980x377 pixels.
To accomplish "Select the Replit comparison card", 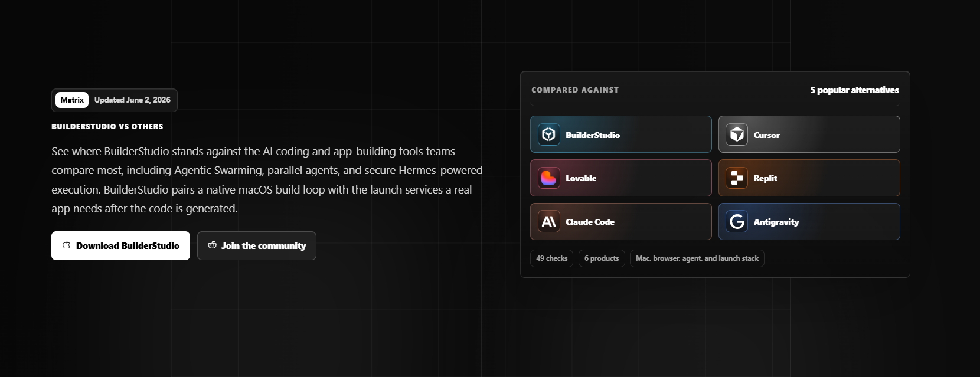I will click(809, 178).
